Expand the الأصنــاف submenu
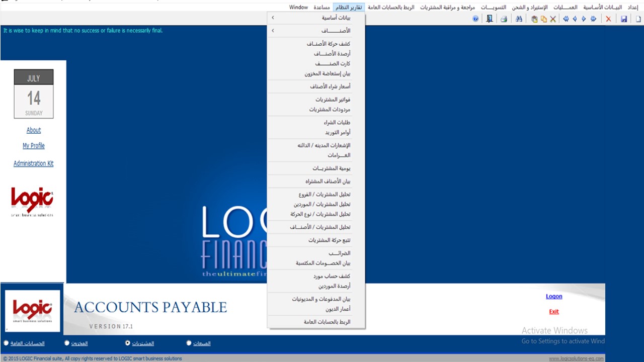 [317, 31]
